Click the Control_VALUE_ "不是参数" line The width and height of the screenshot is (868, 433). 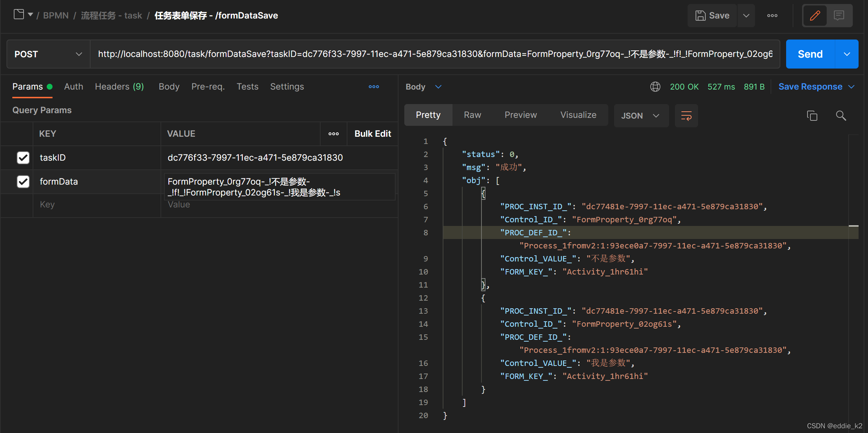tap(567, 259)
